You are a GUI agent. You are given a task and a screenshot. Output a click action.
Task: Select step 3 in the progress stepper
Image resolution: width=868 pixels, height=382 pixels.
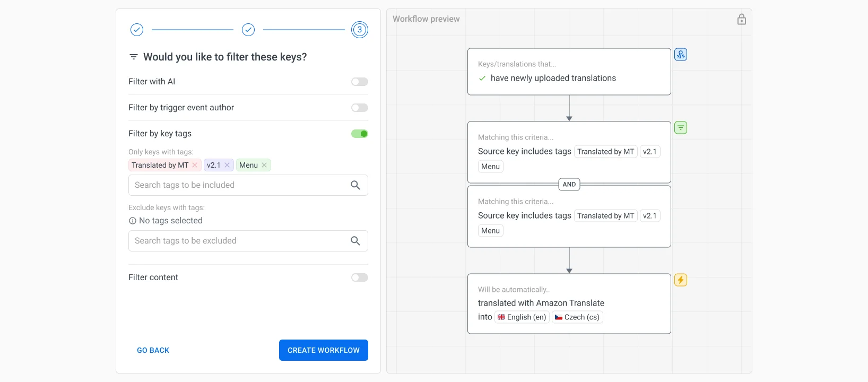pos(359,30)
